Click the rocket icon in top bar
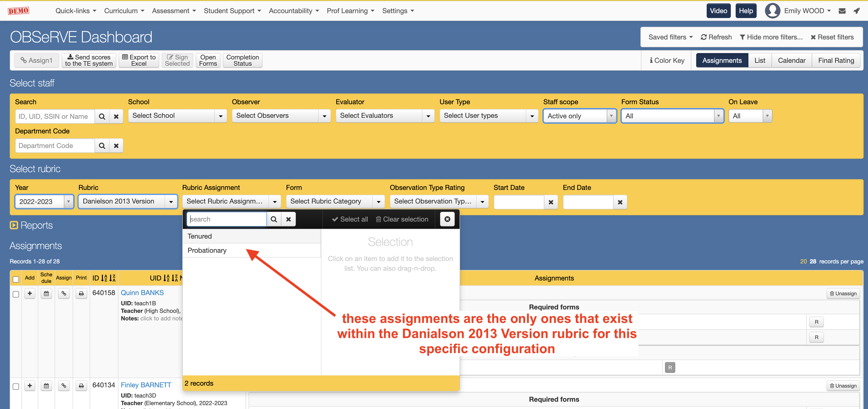The height and width of the screenshot is (409, 868). tap(856, 11)
